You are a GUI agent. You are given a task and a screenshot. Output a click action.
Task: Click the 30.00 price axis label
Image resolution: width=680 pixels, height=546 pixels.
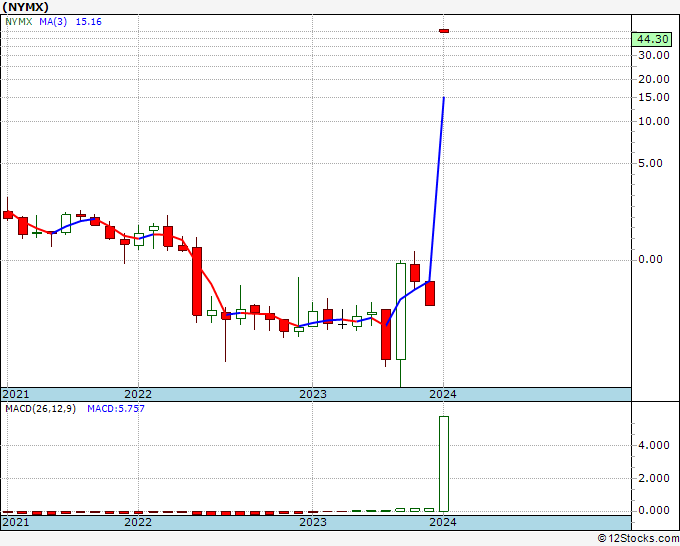[654, 55]
